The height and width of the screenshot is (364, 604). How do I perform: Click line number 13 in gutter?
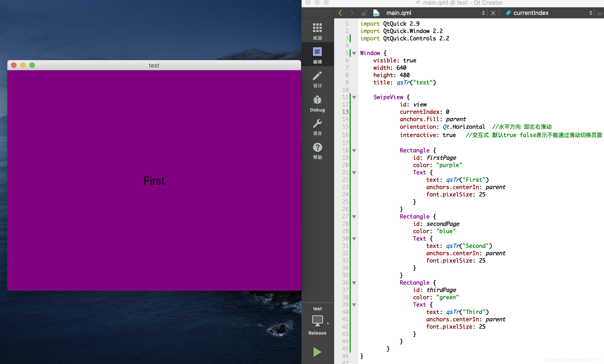pyautogui.click(x=345, y=112)
